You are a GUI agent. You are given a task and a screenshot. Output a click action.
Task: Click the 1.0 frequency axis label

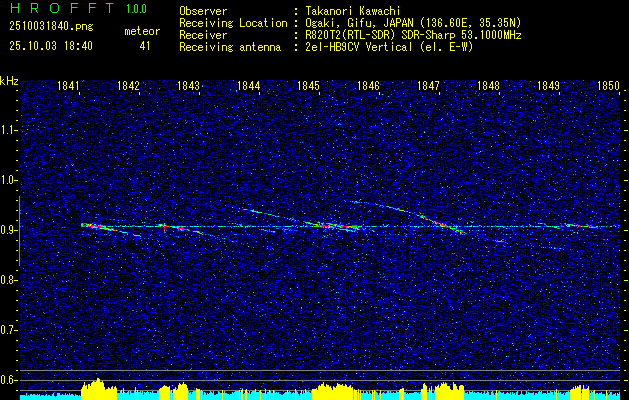tap(8, 180)
